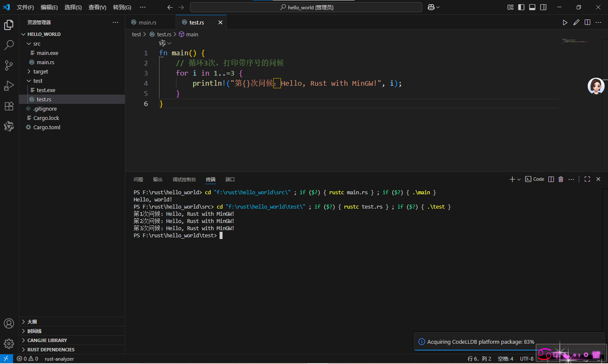Open terminal panel more actions ellipsis
The image size is (608, 364).
pyautogui.click(x=571, y=179)
